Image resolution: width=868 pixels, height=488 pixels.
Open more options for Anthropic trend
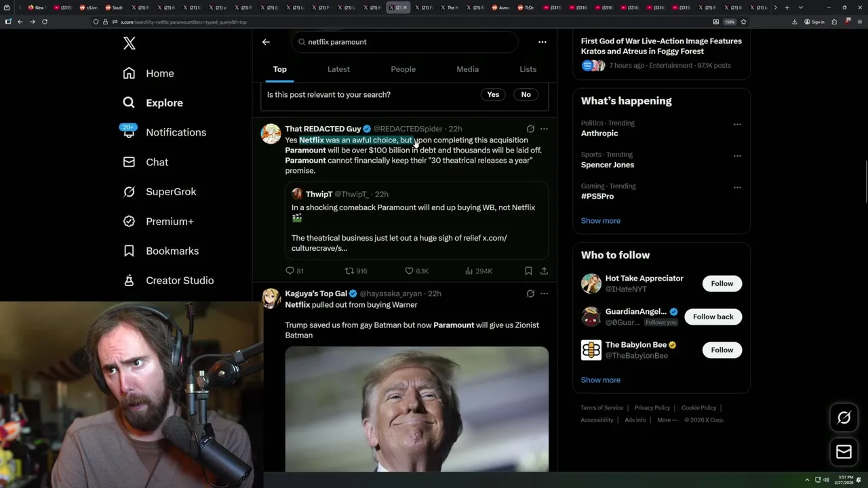[737, 124]
